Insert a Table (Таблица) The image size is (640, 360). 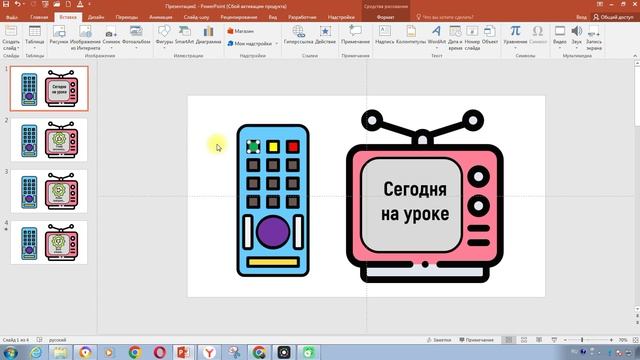[35, 37]
